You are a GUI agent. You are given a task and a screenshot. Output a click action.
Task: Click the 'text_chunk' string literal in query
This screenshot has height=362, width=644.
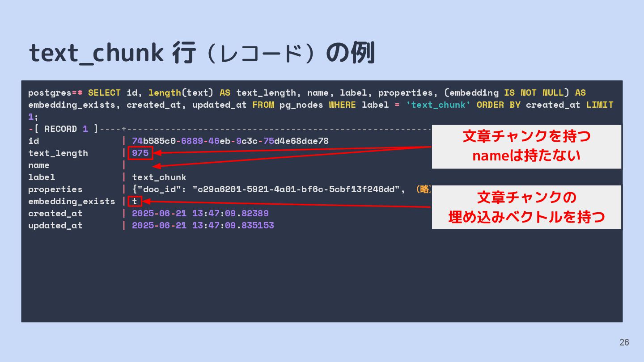coord(438,105)
